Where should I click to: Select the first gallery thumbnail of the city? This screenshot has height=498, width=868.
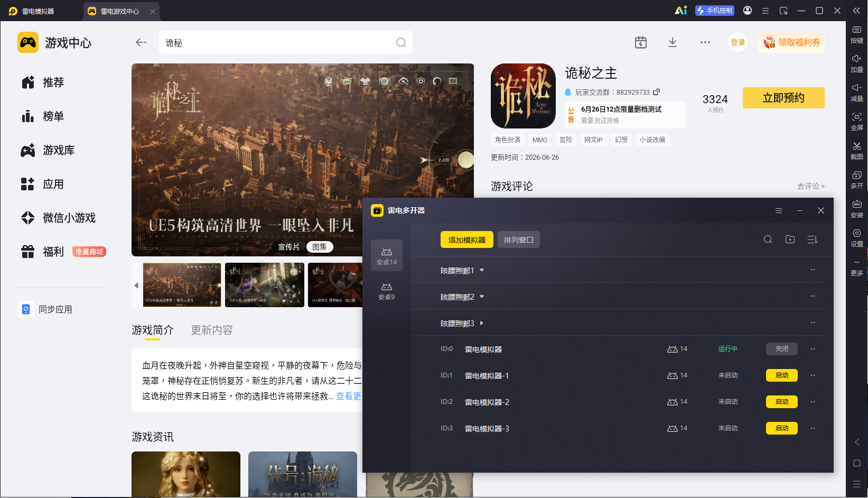(x=182, y=285)
